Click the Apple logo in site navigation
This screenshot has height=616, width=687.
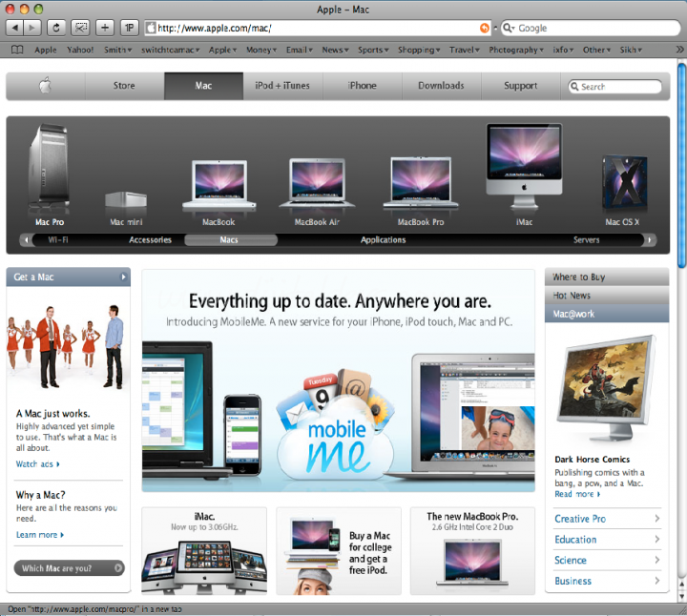(45, 86)
